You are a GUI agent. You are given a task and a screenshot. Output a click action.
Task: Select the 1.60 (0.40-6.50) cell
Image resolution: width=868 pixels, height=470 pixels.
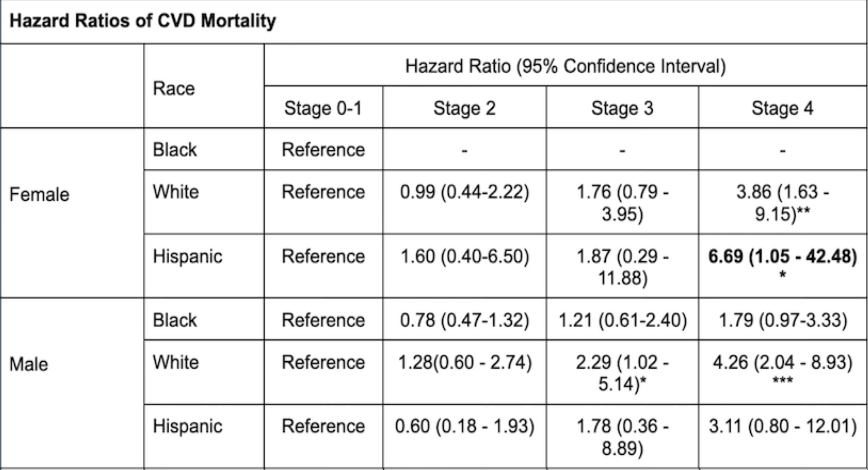click(464, 256)
